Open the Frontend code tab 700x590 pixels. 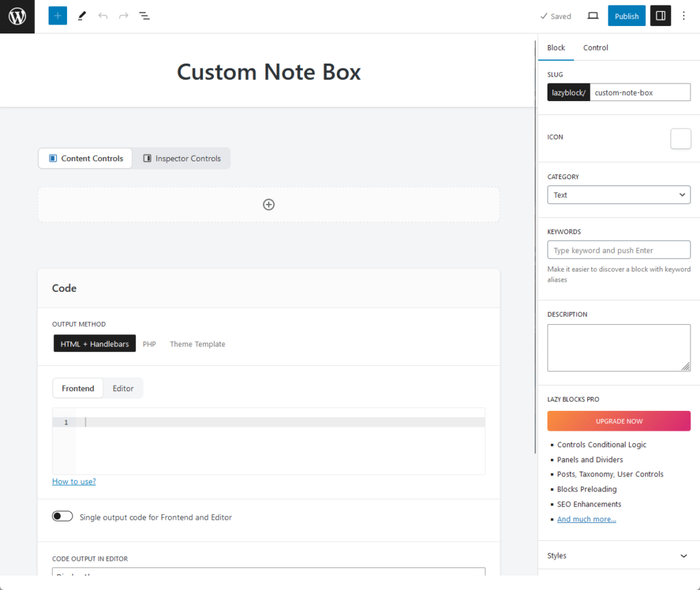click(x=78, y=388)
